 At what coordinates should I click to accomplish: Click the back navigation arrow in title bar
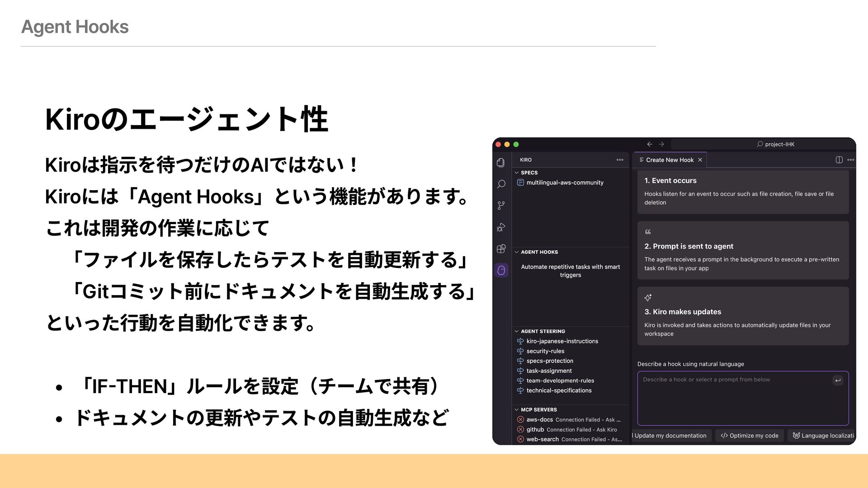(650, 144)
